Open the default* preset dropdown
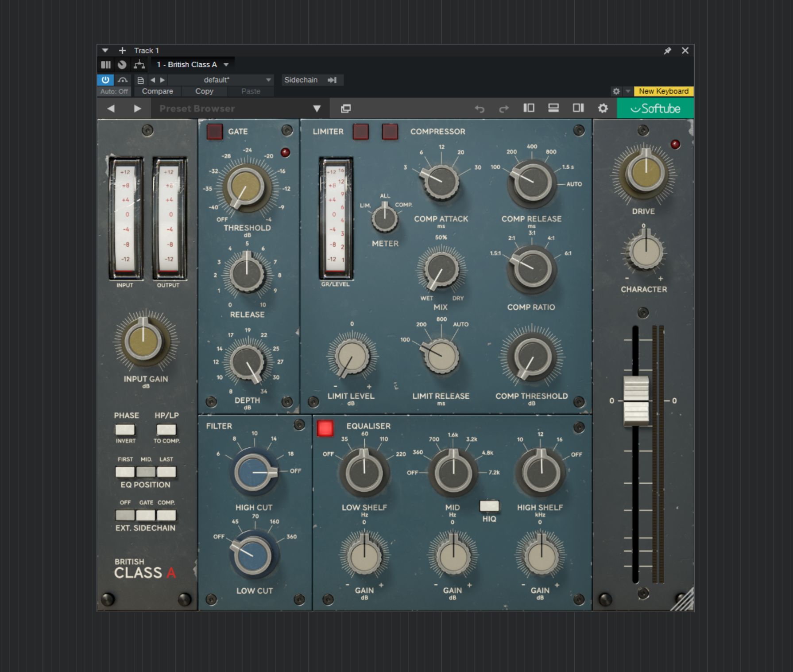The image size is (793, 672). [220, 80]
